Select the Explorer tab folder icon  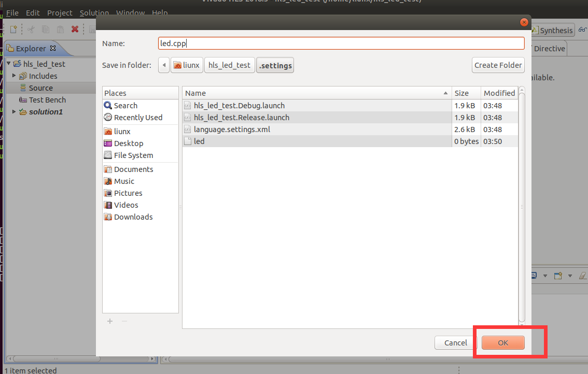[10, 48]
